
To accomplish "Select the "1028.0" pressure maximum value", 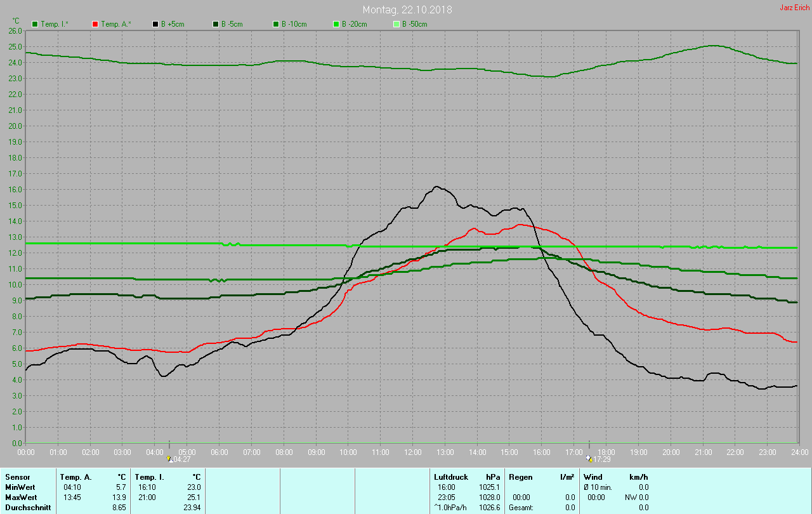I will pyautogui.click(x=489, y=497).
